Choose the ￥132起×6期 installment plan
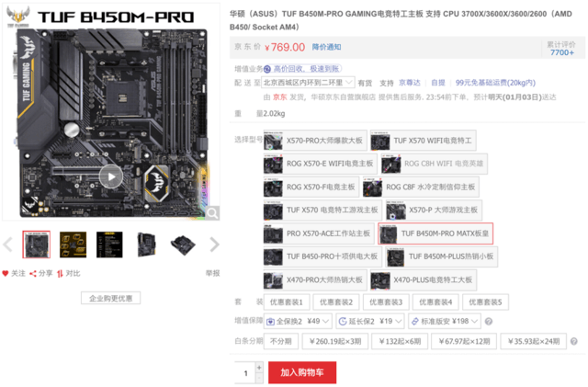The image size is (588, 387). (x=400, y=342)
